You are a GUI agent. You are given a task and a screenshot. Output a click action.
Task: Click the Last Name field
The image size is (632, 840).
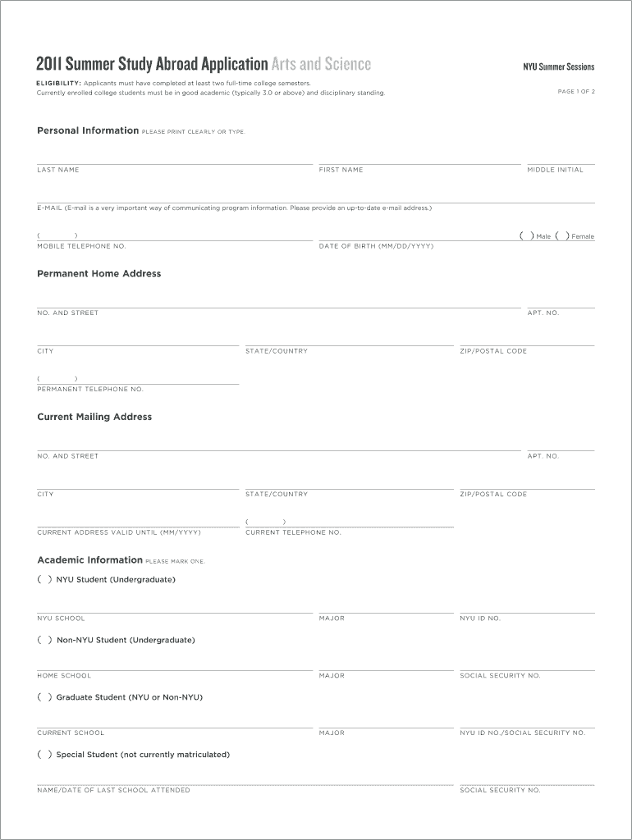pyautogui.click(x=174, y=157)
